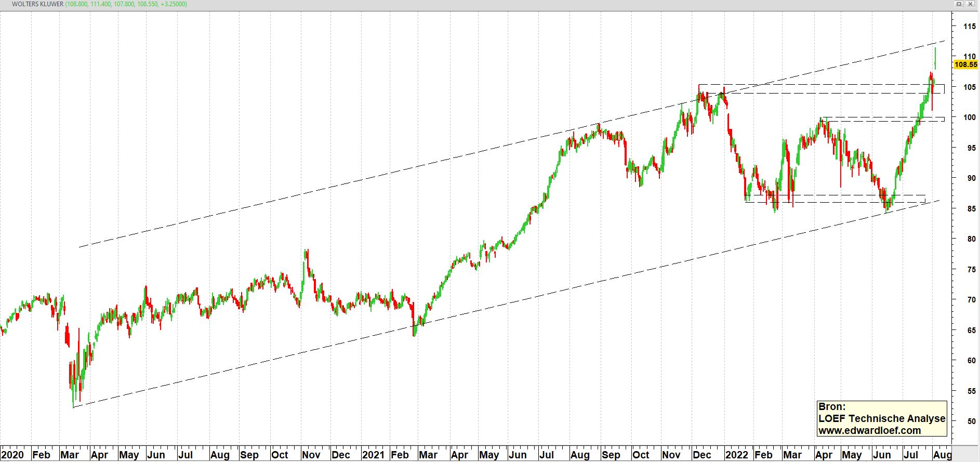Screen dimensions: 980x462
Task: Restore the chart window size
Action: point(960,4)
